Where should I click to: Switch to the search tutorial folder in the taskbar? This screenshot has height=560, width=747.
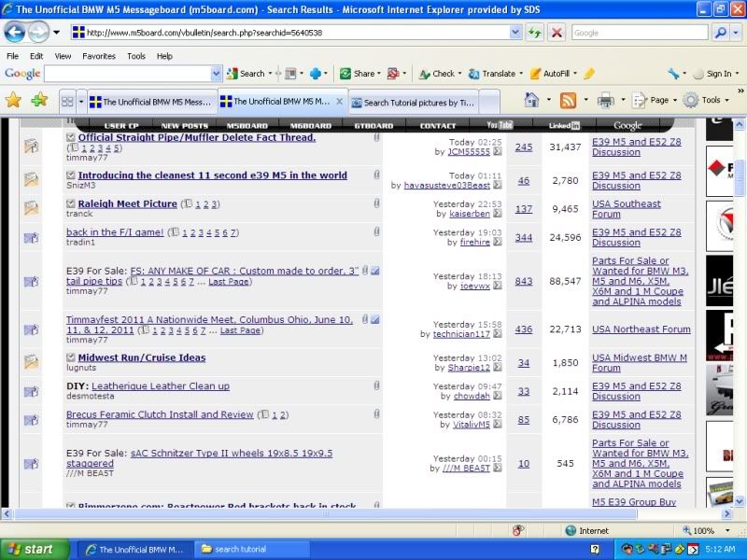[253, 549]
